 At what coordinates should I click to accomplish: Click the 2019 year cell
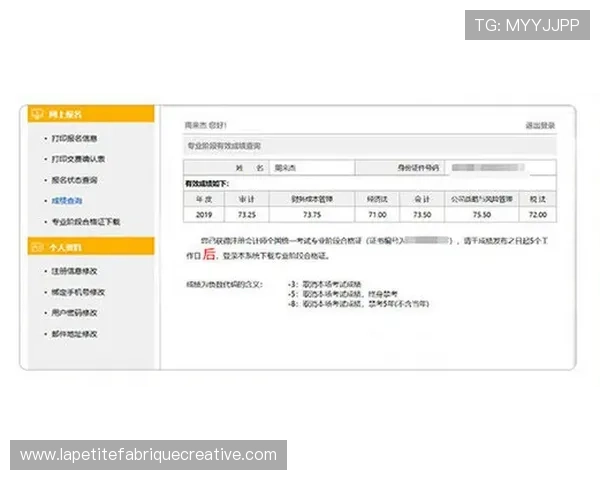pos(204,215)
